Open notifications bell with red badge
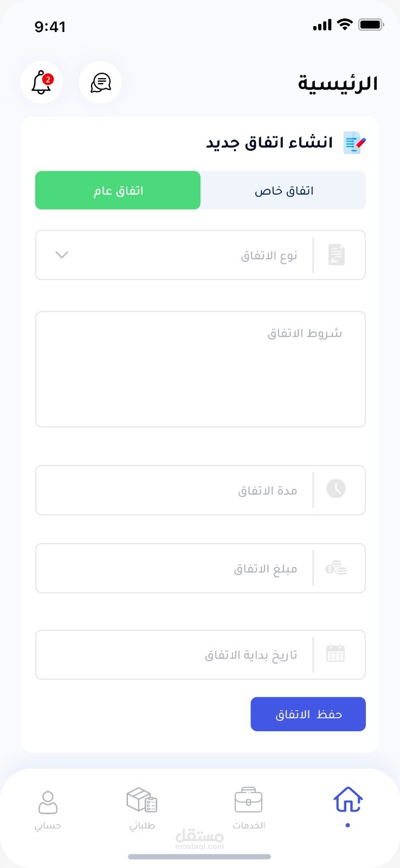This screenshot has width=400, height=868. tap(41, 82)
